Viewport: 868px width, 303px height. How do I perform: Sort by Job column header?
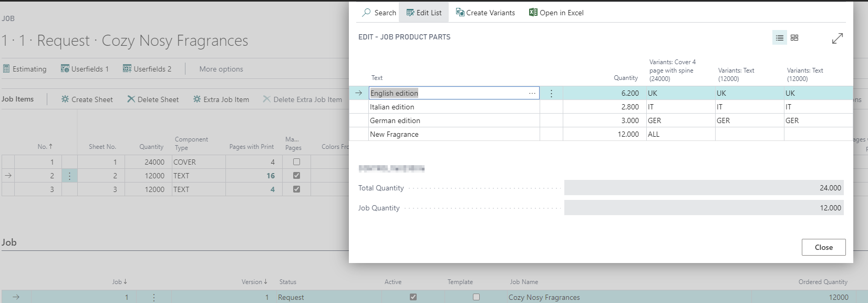point(120,282)
